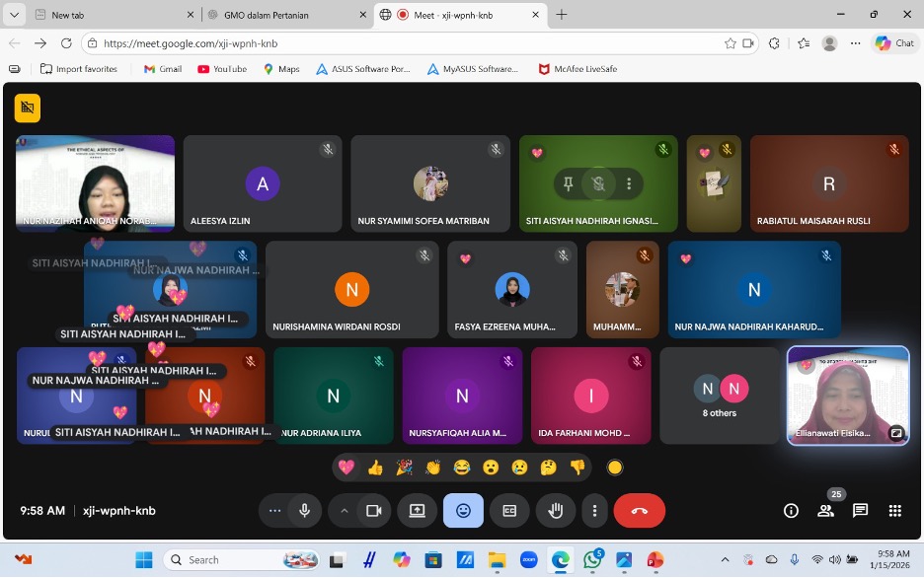
Task: Open the meeting details info icon
Action: coord(791,511)
